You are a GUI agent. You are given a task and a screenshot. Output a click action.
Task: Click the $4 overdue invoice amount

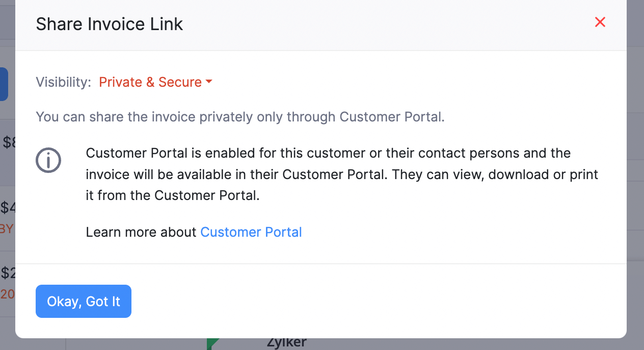tap(7, 208)
